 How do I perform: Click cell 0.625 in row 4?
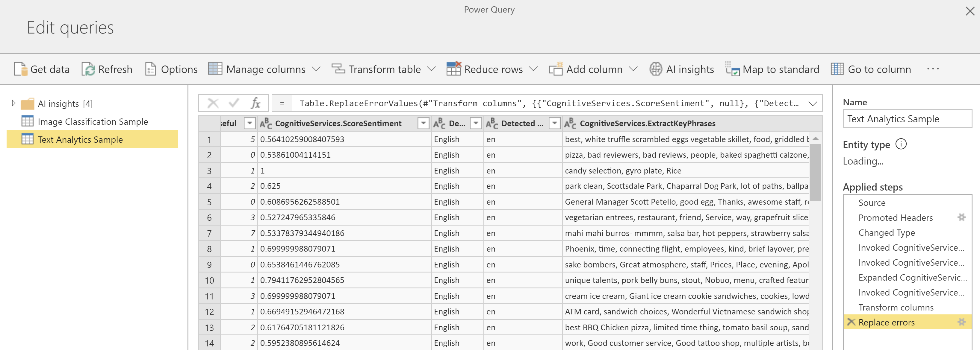click(344, 186)
